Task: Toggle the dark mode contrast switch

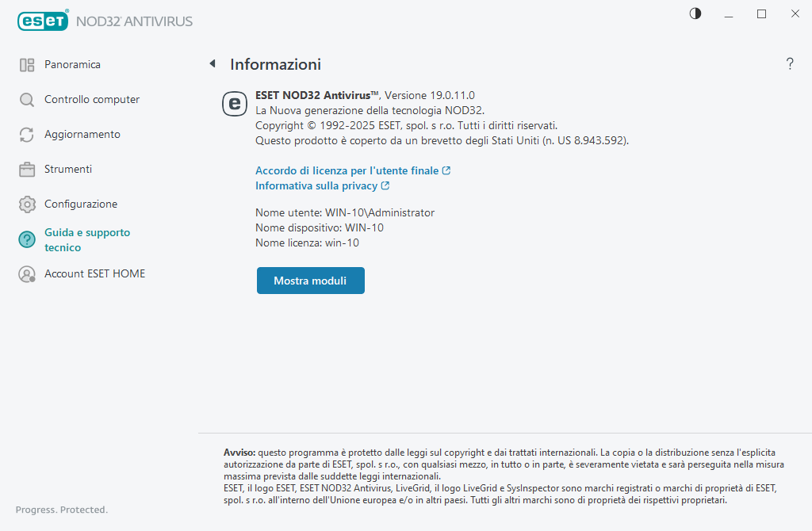Action: coord(695,13)
